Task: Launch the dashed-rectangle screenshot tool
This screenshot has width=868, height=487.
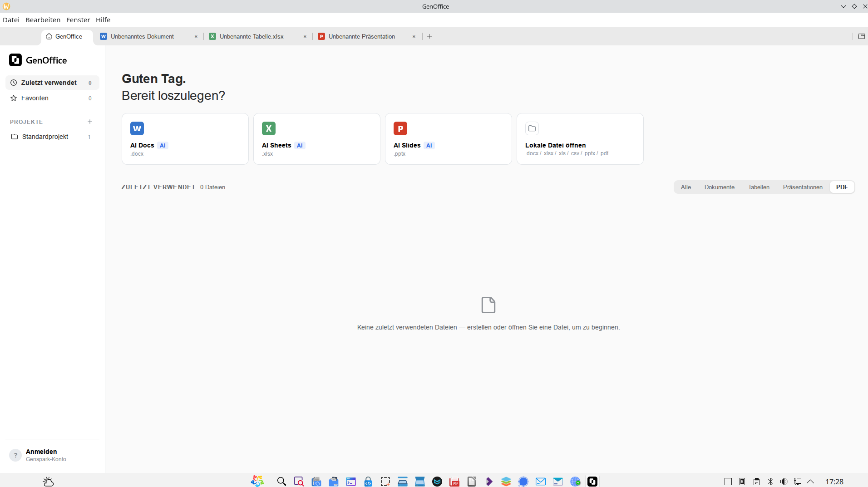Action: point(385,482)
